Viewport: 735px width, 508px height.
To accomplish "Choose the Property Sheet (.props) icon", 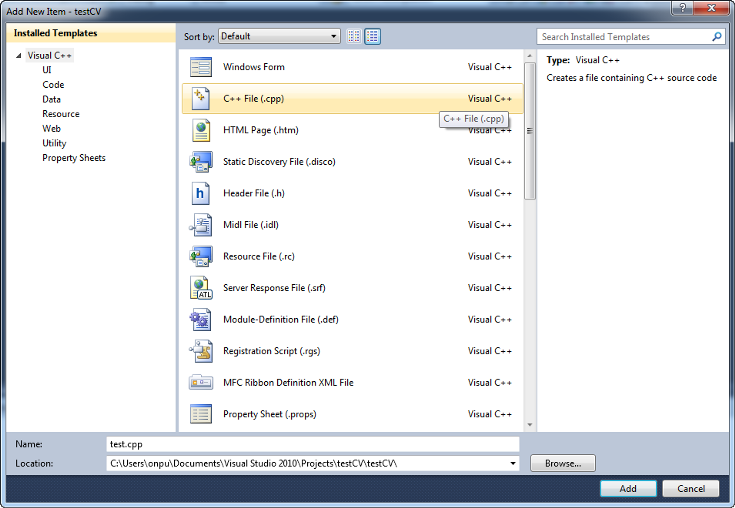I will coord(201,414).
